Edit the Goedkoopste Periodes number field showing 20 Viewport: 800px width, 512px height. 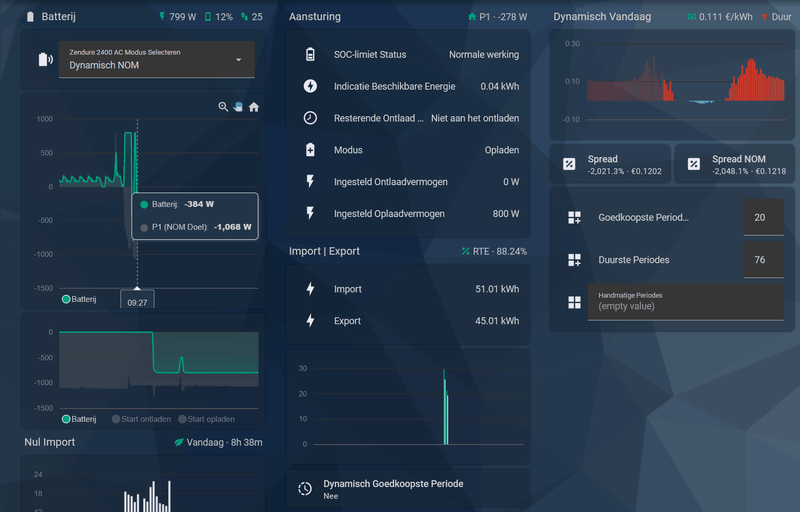tap(763, 217)
